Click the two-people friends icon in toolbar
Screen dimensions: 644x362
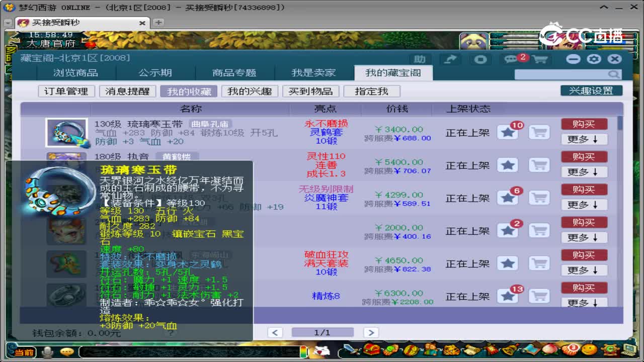[431, 349]
